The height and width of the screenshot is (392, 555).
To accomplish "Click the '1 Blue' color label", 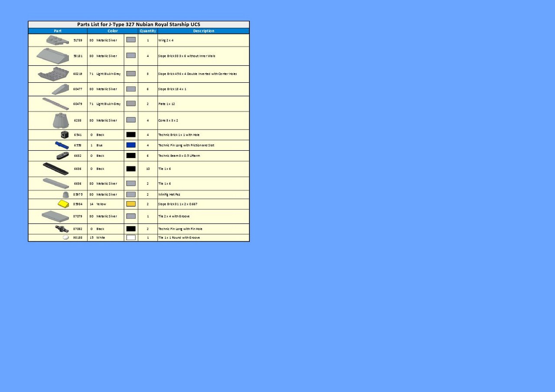I will point(97,145).
